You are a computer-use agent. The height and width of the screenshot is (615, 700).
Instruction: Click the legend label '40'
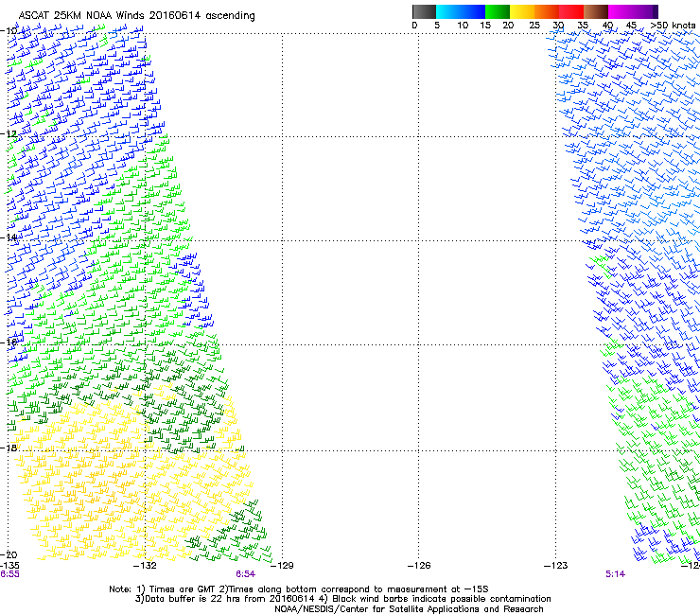coord(607,26)
